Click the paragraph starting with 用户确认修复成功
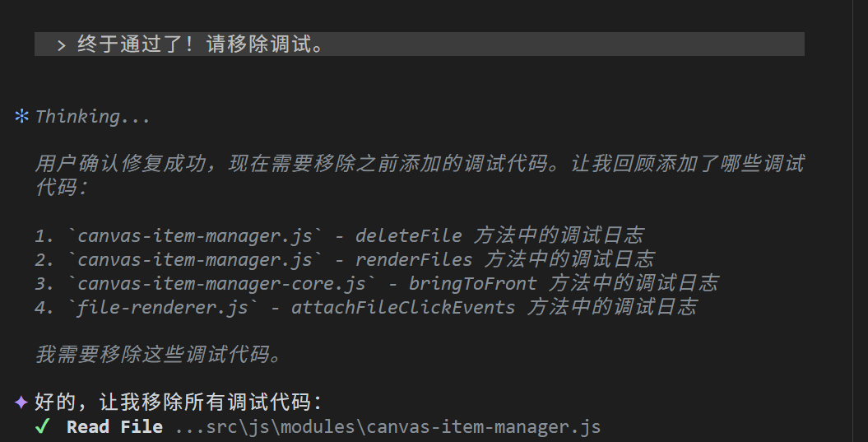 [x=411, y=164]
